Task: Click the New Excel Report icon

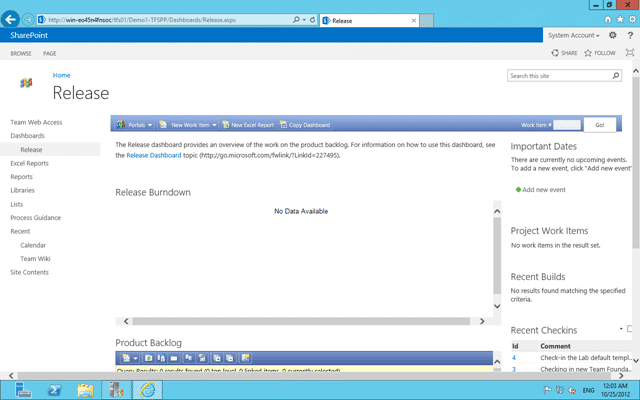Action: (225, 124)
